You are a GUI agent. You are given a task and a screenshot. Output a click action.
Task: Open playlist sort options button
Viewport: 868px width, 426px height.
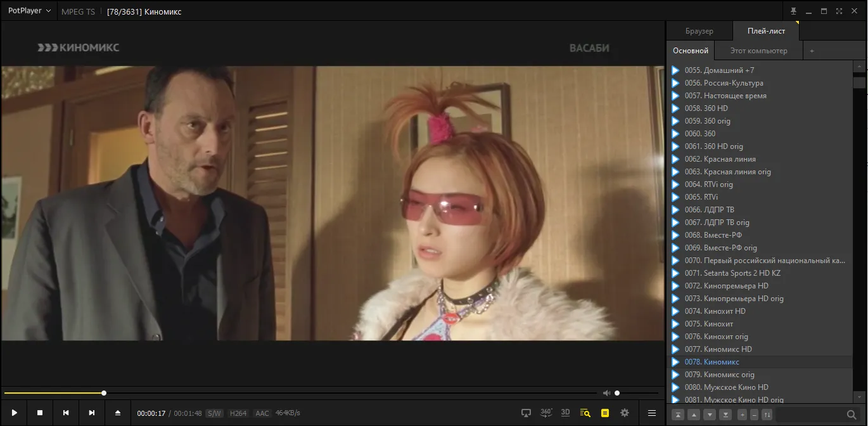pos(767,415)
